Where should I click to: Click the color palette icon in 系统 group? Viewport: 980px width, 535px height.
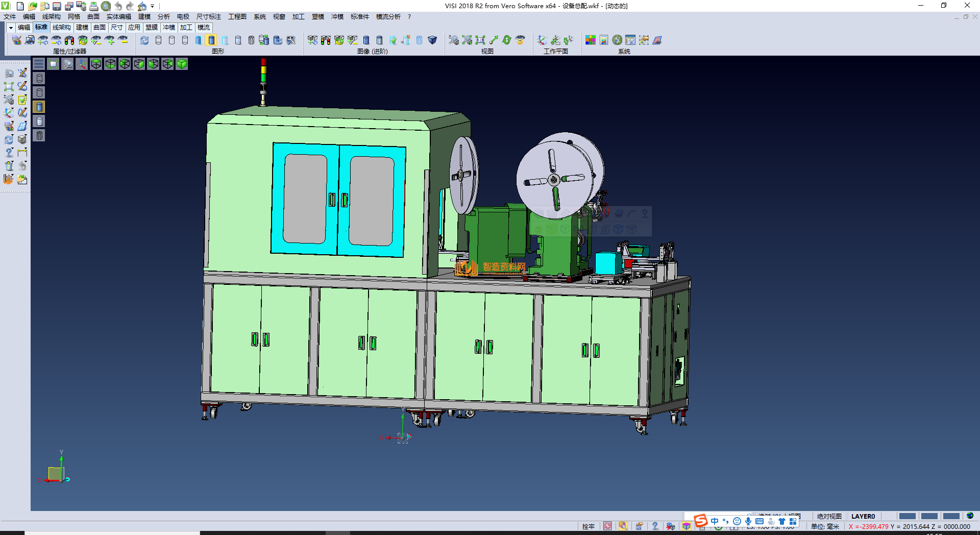click(591, 40)
